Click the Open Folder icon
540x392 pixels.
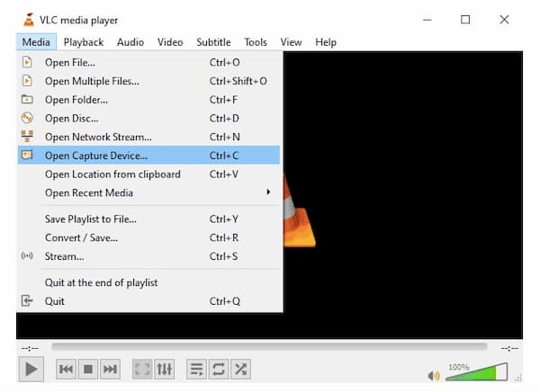click(27, 100)
